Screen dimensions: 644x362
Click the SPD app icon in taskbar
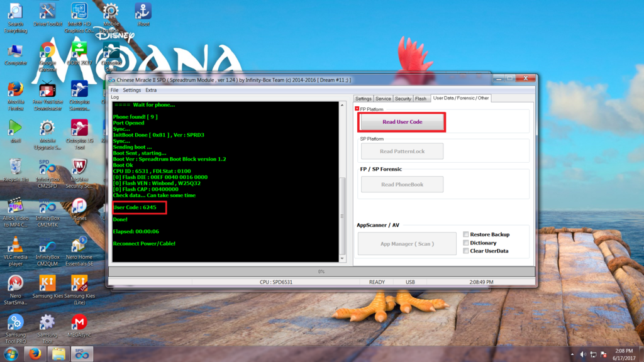click(x=80, y=353)
